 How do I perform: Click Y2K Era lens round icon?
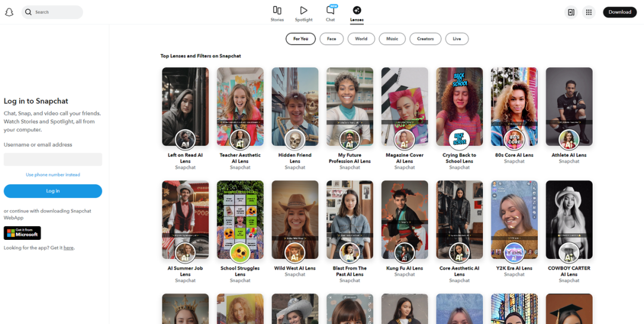point(514,253)
